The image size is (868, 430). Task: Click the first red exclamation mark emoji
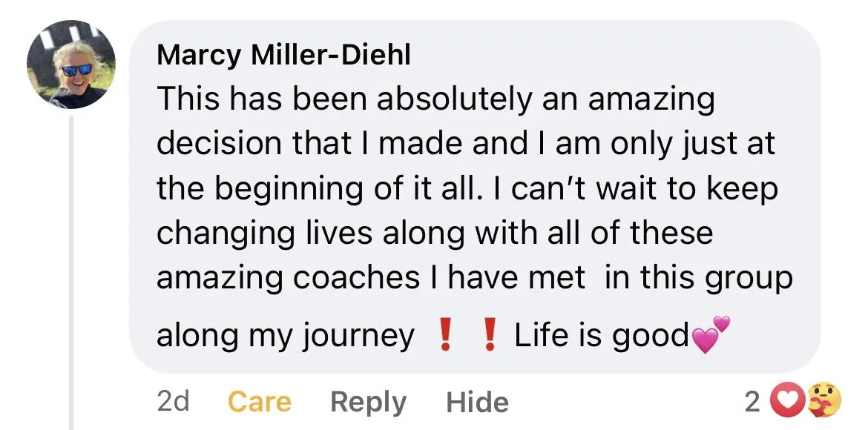445,336
